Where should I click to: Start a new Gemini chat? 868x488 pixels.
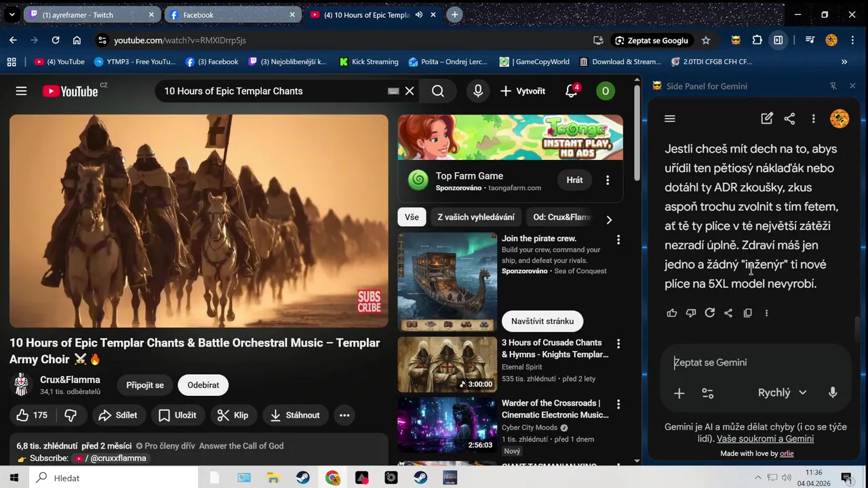pyautogui.click(x=767, y=119)
